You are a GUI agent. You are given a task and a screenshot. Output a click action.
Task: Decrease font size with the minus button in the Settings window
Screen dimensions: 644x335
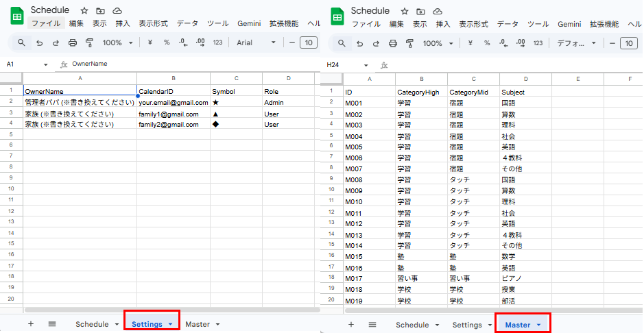point(292,42)
